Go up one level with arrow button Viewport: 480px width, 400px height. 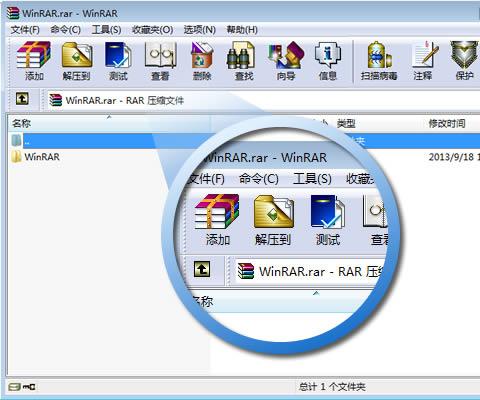pos(22,99)
